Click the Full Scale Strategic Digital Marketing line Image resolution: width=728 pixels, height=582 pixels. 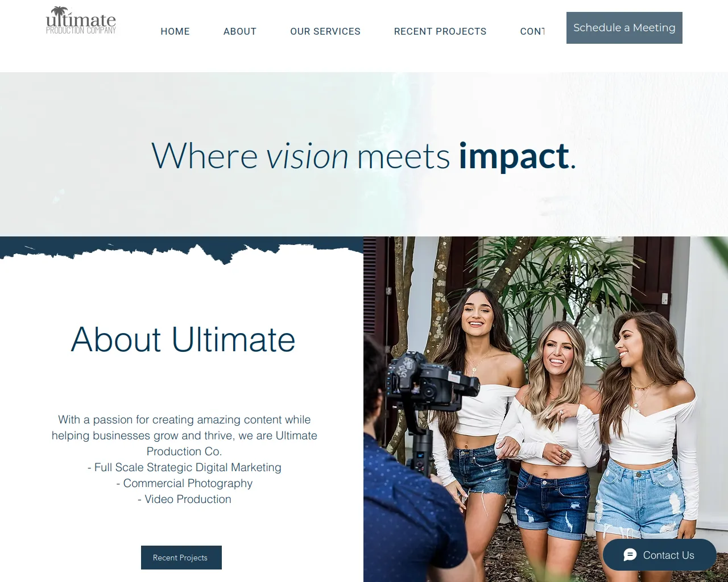184,467
